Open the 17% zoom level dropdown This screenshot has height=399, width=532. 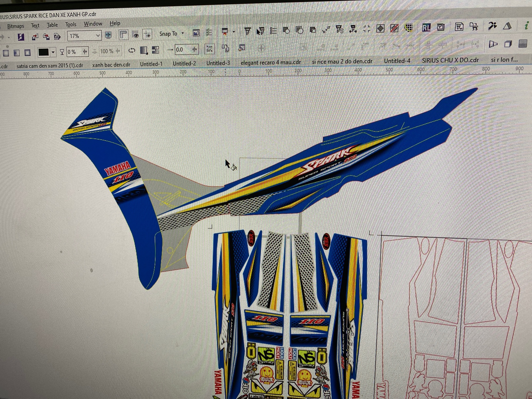(x=98, y=35)
